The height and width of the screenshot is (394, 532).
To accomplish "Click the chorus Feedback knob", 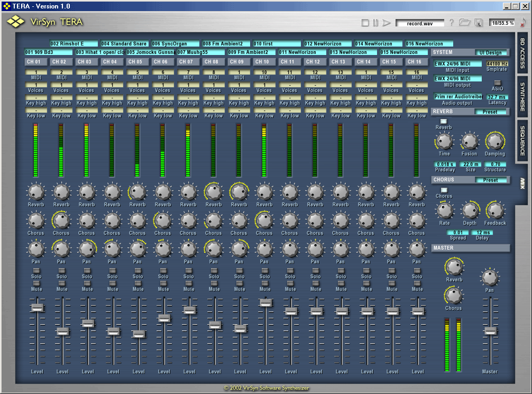I will [495, 210].
